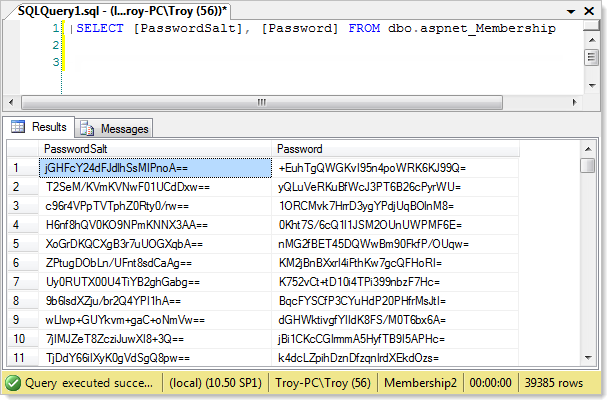612x405 pixels.
Task: Select the SQLQuery1.sql tab
Action: click(x=122, y=11)
